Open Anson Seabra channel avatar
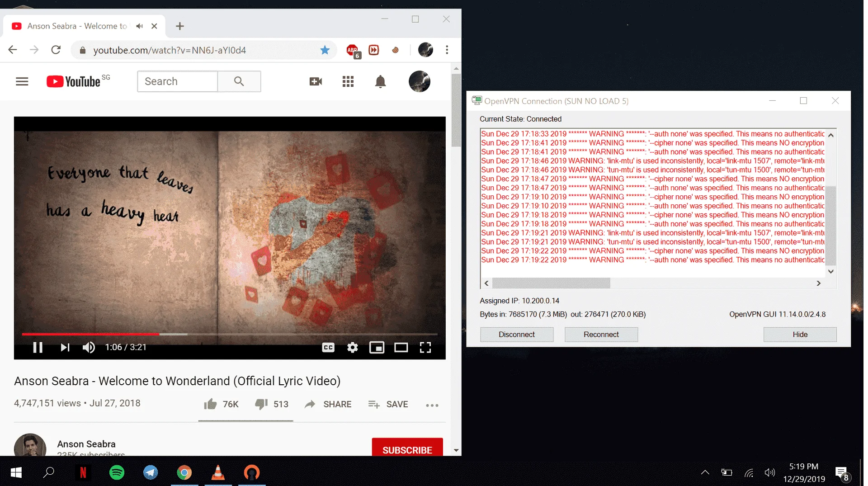Image resolution: width=868 pixels, height=486 pixels. [30, 446]
